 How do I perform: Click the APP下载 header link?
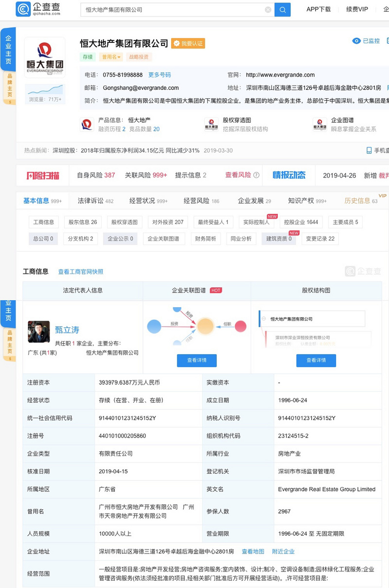318,9
